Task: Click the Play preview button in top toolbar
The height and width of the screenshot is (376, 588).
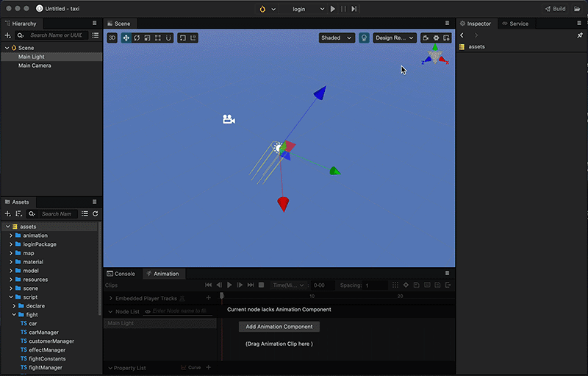Action: 333,9
